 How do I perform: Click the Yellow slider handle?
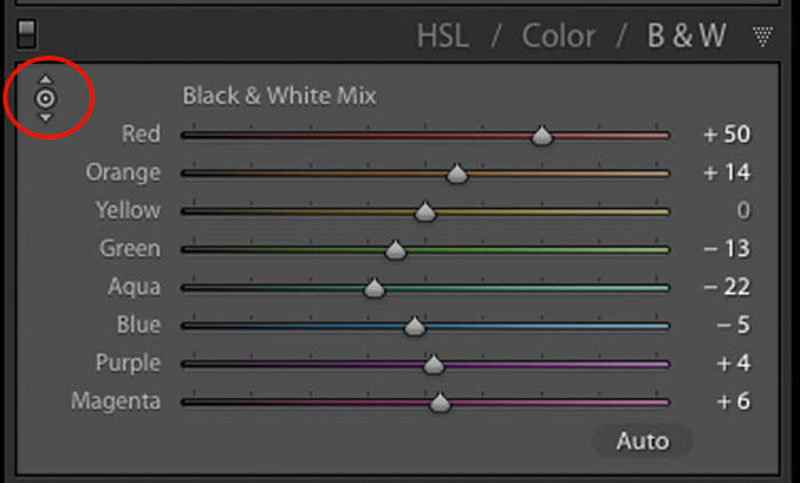coord(425,212)
